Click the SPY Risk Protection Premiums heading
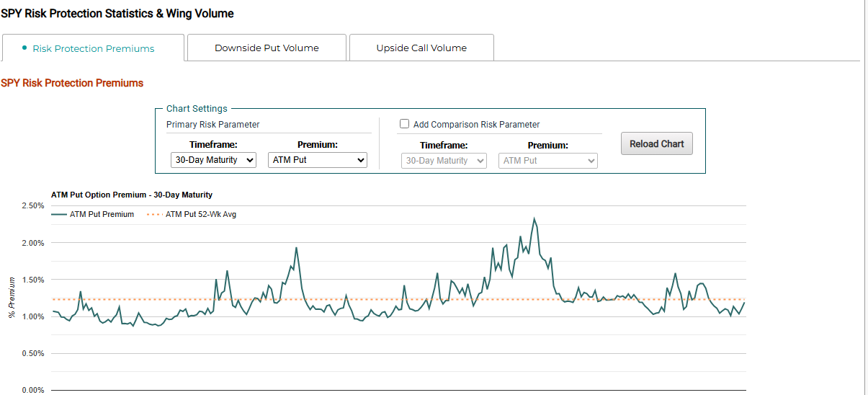The image size is (868, 395). click(x=72, y=83)
